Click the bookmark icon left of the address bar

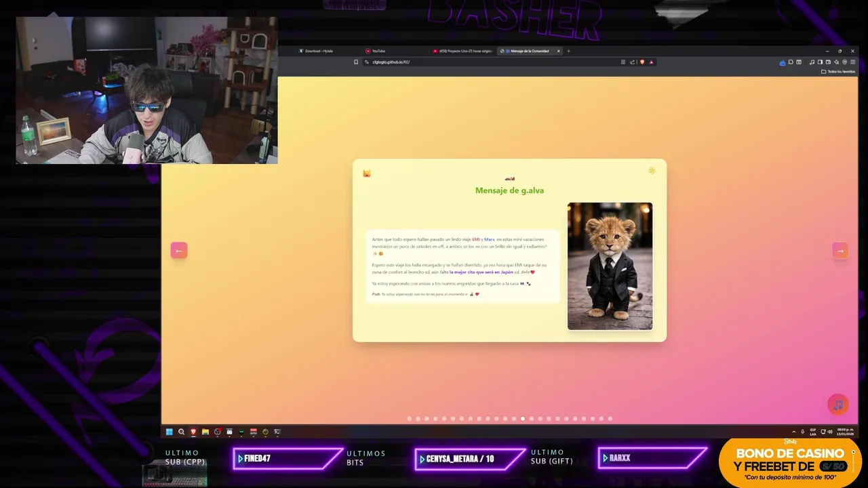click(x=355, y=62)
